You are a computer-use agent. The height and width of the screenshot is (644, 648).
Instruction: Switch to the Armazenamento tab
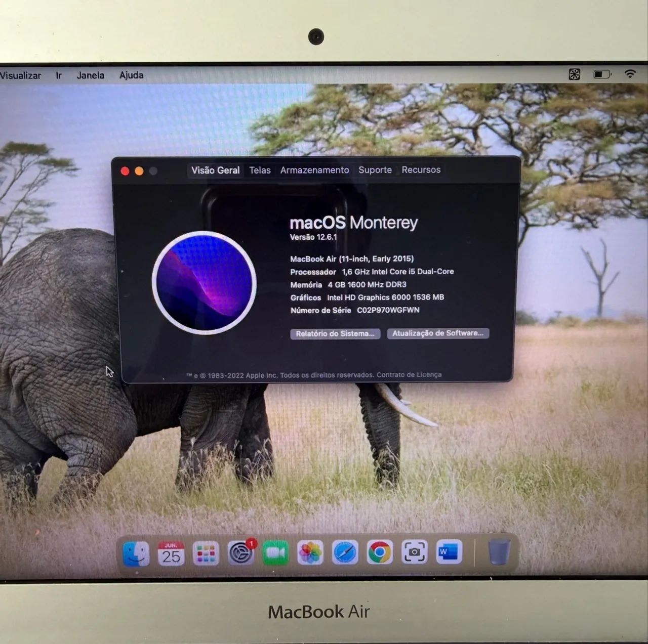pyautogui.click(x=314, y=170)
